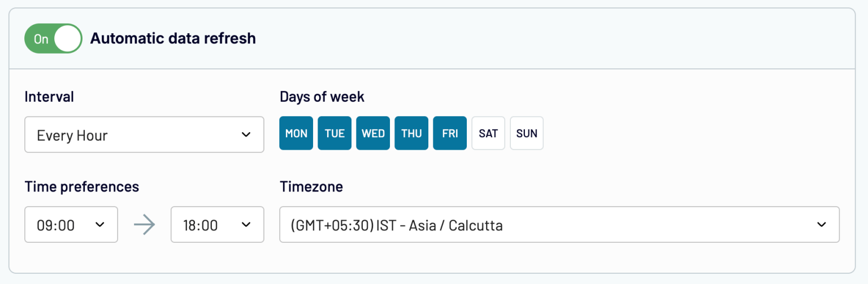Click the chevron beside 09:00

100,225
